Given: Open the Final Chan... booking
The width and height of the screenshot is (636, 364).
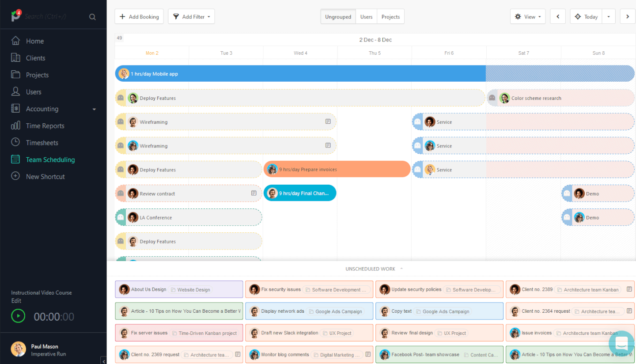Looking at the screenshot, I should click(300, 193).
